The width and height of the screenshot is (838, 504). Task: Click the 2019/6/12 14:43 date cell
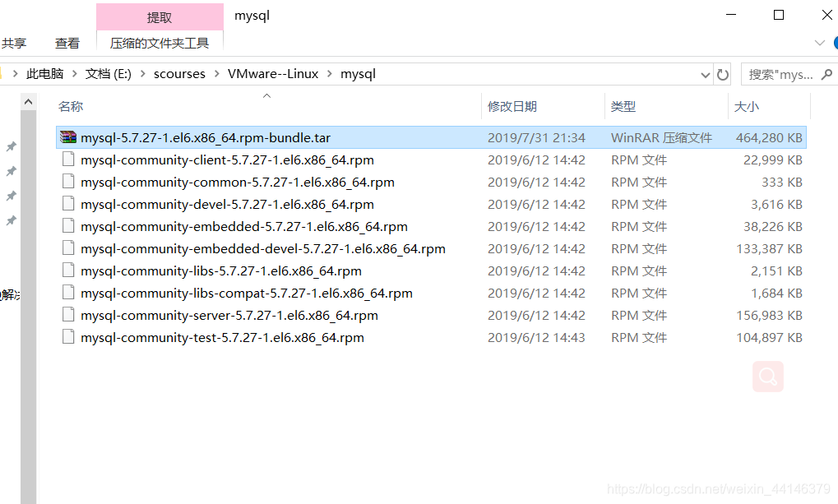tap(536, 337)
